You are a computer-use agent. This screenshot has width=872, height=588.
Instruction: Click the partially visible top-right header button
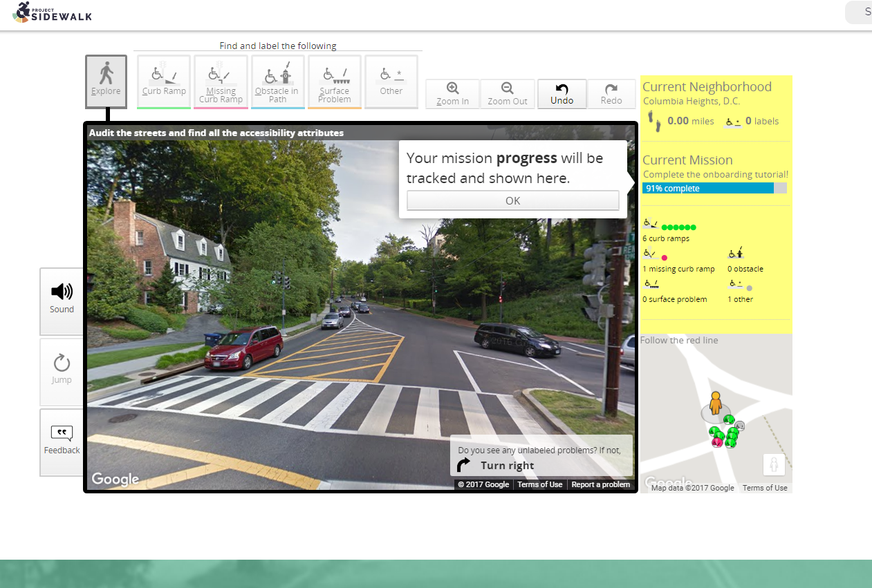(x=859, y=12)
